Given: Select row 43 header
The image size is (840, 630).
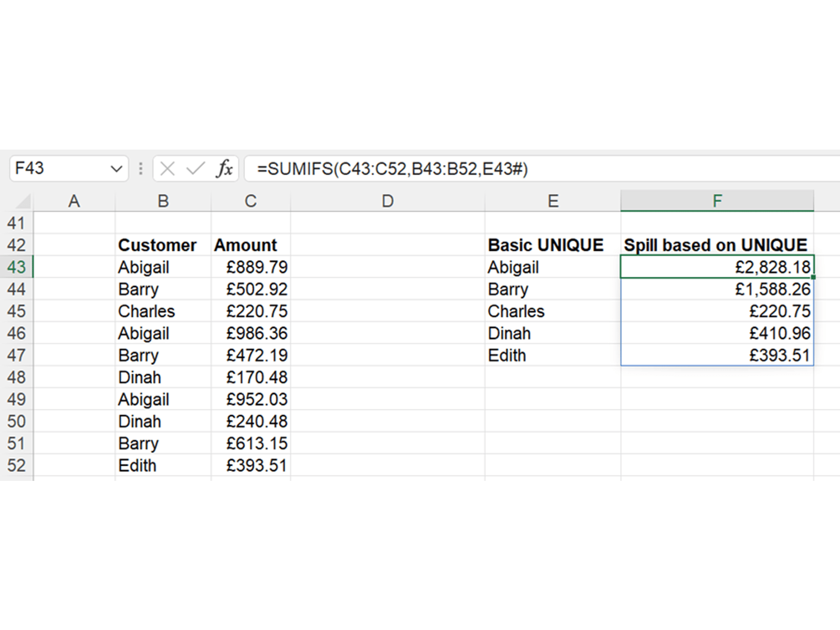Looking at the screenshot, I should (16, 267).
